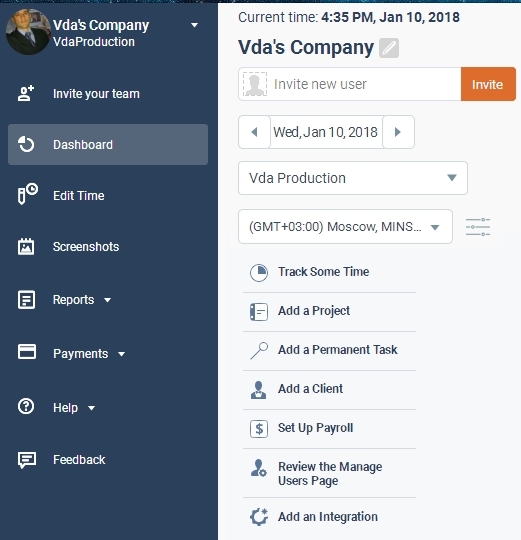This screenshot has height=540, width=521.
Task: Open the Vda Production dropdown
Action: click(353, 178)
